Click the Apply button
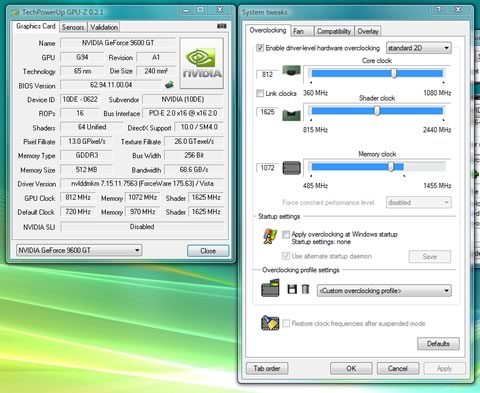480x393 pixels. (x=444, y=368)
